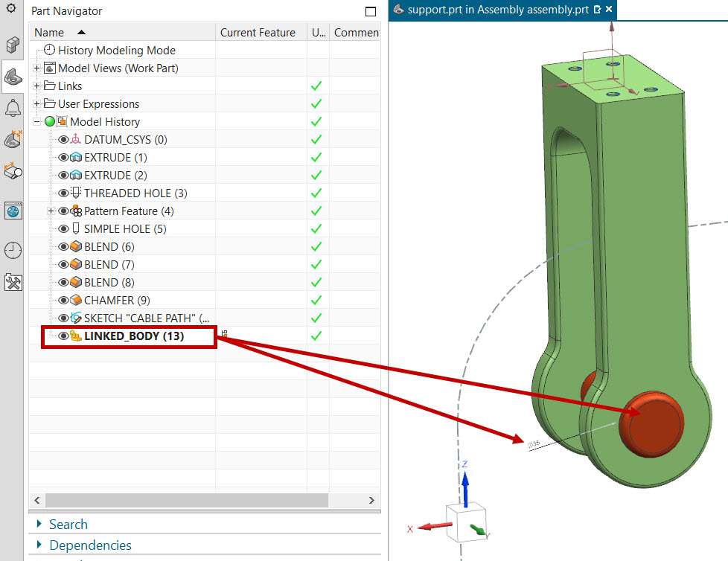Hide the EXTRUDE (1) feature via eye icon
This screenshot has height=561, width=728.
64,158
